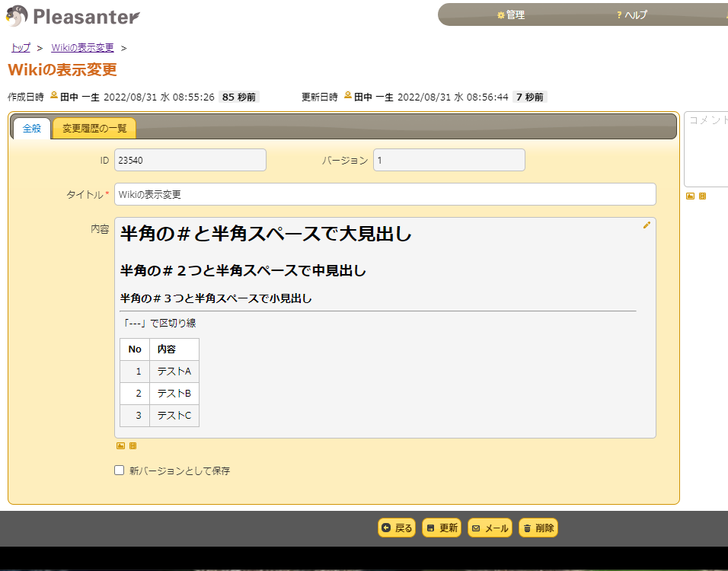
Task: Click the 7 秒前 timestamp badge
Action: click(x=530, y=97)
